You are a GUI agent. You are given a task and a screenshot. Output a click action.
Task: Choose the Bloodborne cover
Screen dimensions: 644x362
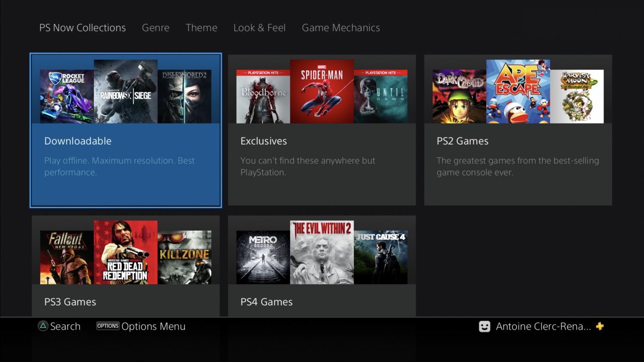pyautogui.click(x=263, y=97)
